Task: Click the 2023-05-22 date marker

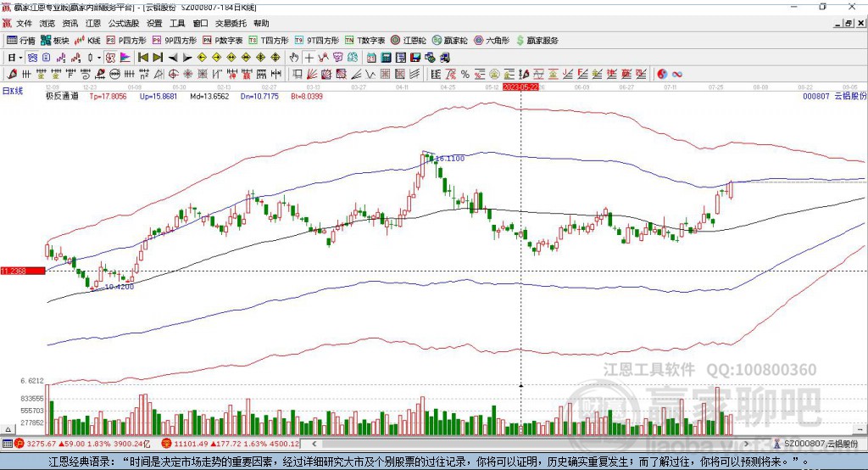Action: coord(520,87)
